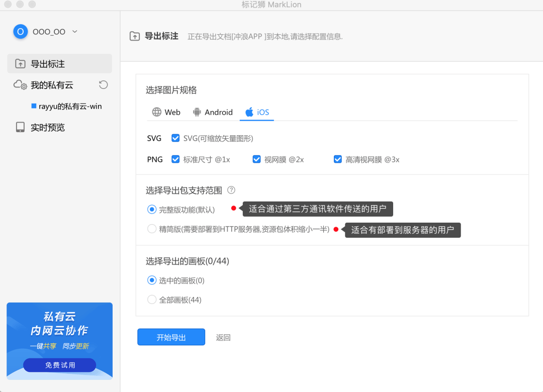Image resolution: width=543 pixels, height=392 pixels.
Task: Select 完整版功能(默认) radio option
Action: pos(152,210)
